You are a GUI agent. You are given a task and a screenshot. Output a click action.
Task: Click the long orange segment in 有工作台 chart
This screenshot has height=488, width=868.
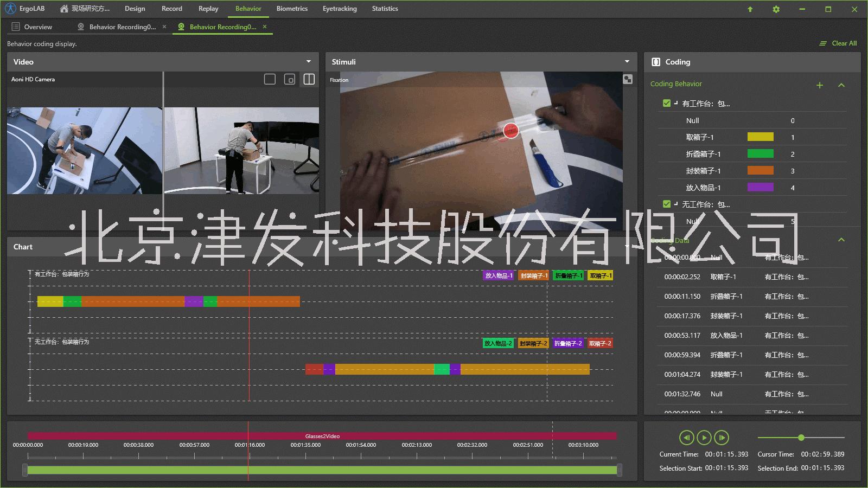133,301
